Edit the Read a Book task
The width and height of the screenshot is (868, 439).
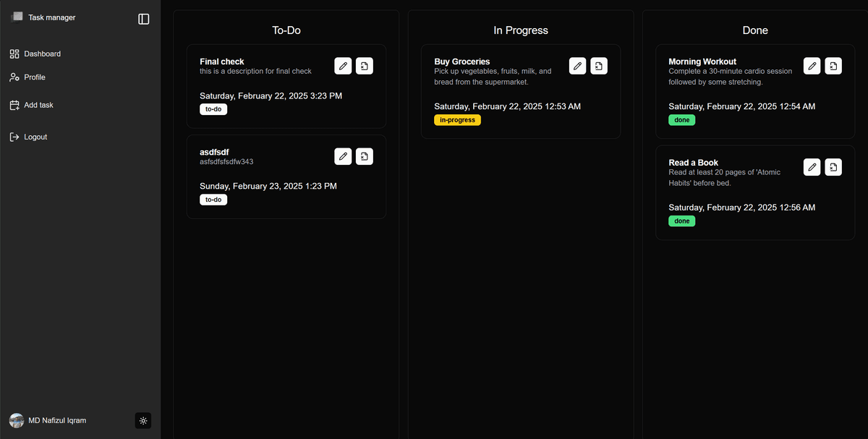coord(812,167)
